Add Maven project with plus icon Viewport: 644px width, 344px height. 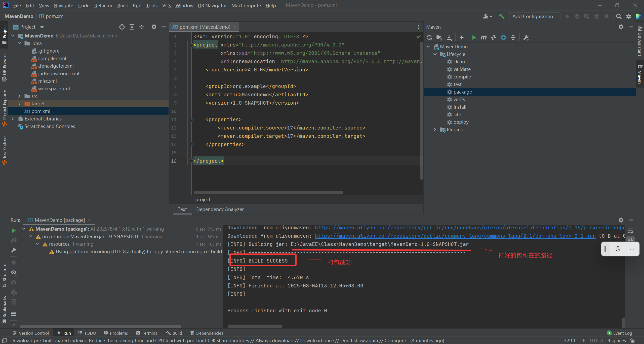click(x=461, y=37)
